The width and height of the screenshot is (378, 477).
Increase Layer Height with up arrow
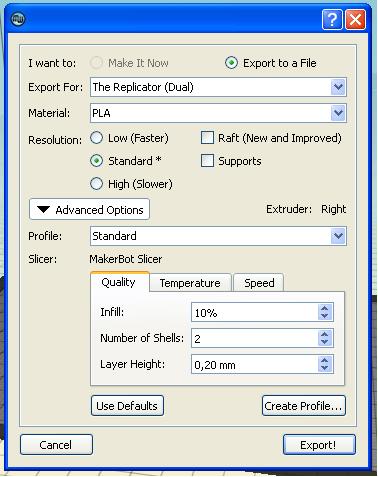(325, 360)
